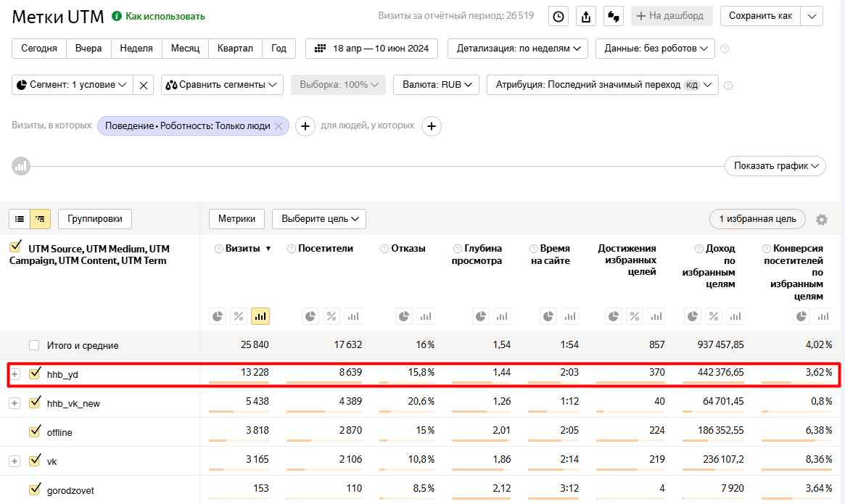Viewport: 845px width, 504px height.
Task: Select the Месяц period tab
Action: pyautogui.click(x=186, y=49)
